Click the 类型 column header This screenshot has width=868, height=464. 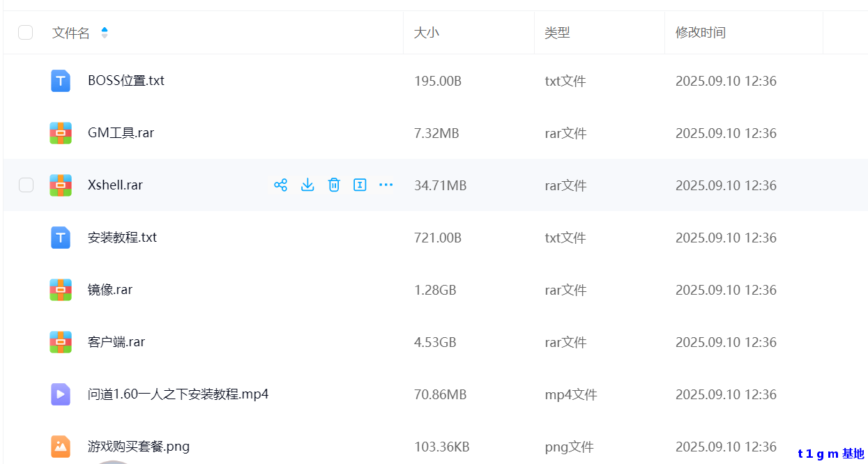coord(558,33)
